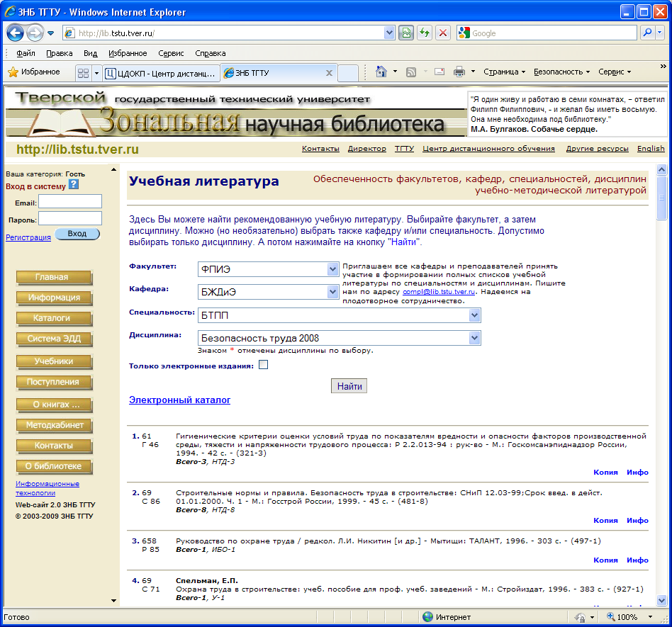672x627 pixels.
Task: Open the Методкабинет sidebar button
Action: tap(54, 425)
